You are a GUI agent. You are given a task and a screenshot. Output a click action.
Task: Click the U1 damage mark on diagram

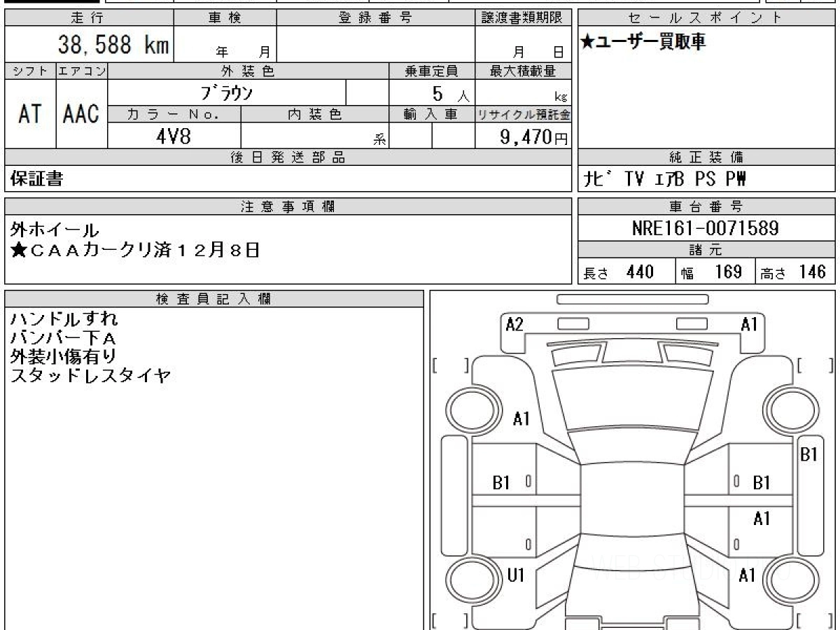(515, 575)
